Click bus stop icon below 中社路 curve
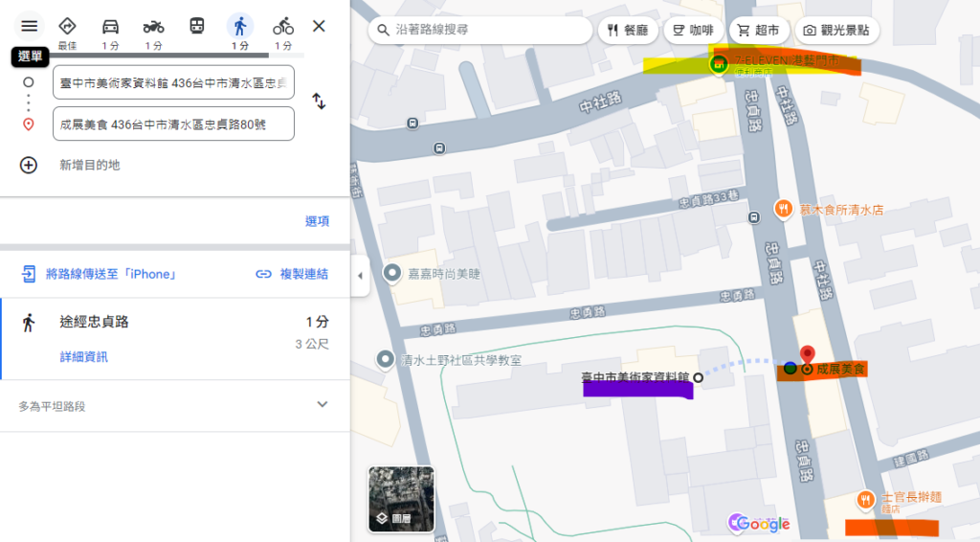Screen dimensions: 980x542 (x=439, y=148)
